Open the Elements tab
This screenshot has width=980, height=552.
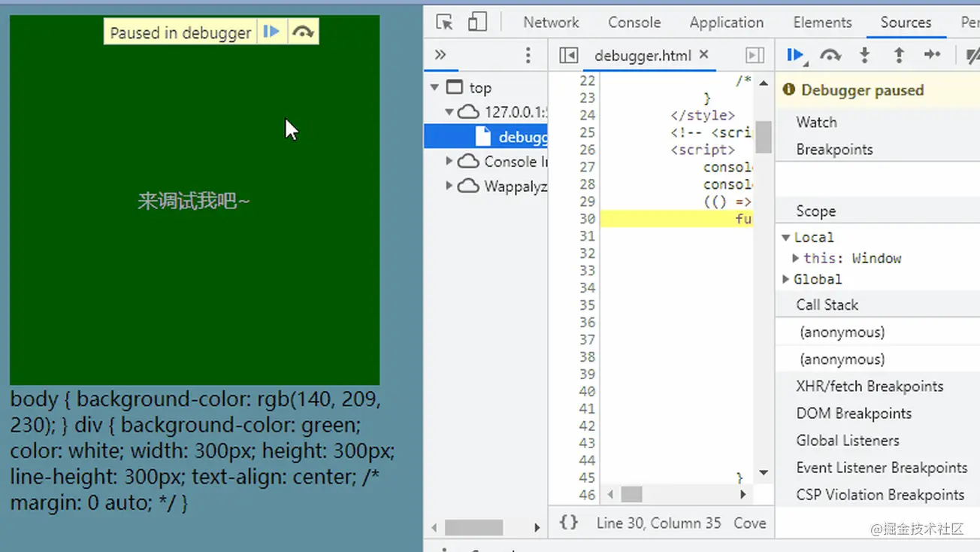(x=822, y=23)
